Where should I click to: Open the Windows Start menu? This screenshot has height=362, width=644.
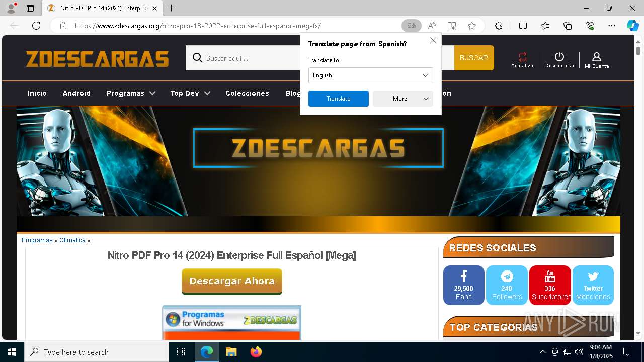12,352
